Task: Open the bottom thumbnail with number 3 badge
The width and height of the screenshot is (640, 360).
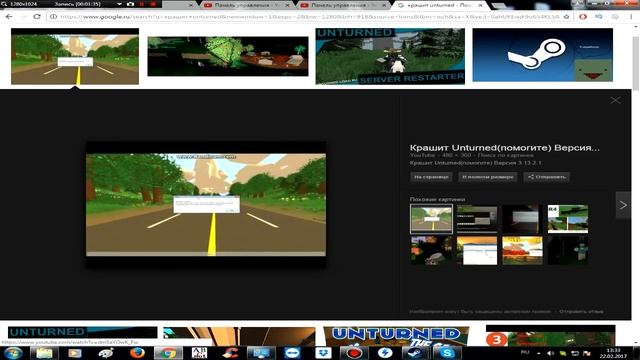Action: (551, 336)
